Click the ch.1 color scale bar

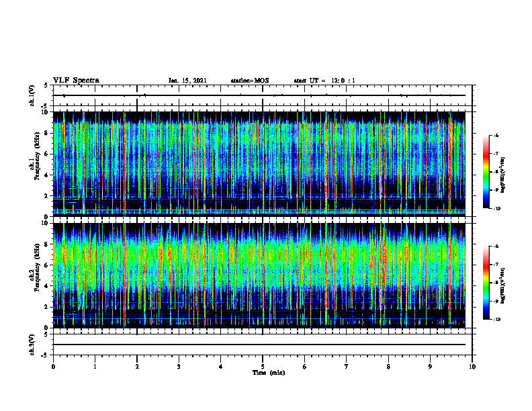point(486,172)
